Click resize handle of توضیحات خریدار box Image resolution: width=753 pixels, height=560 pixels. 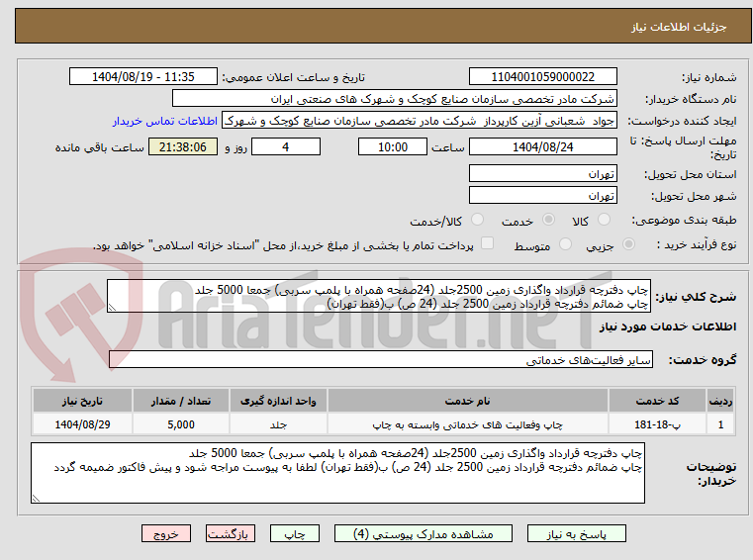[36, 498]
